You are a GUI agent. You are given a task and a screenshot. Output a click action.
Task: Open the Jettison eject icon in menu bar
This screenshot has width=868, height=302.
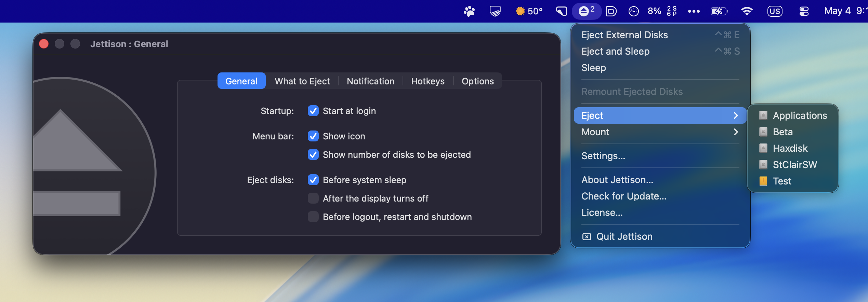coord(587,11)
